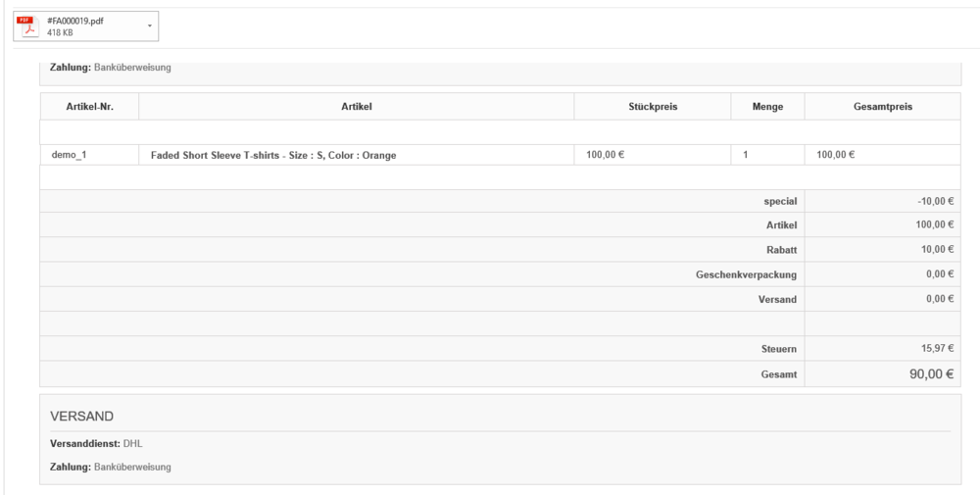Click the #FA000019.pdf file name
Viewport: 980px width, 495px height.
pos(75,21)
